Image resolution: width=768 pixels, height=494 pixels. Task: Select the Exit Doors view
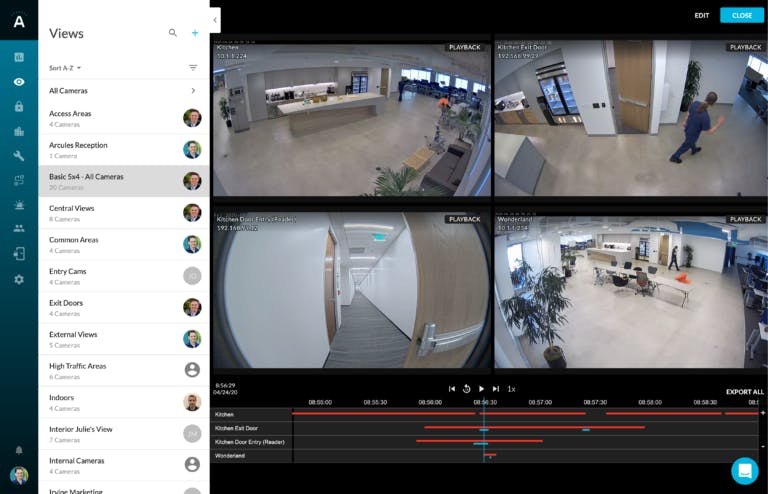tap(124, 307)
